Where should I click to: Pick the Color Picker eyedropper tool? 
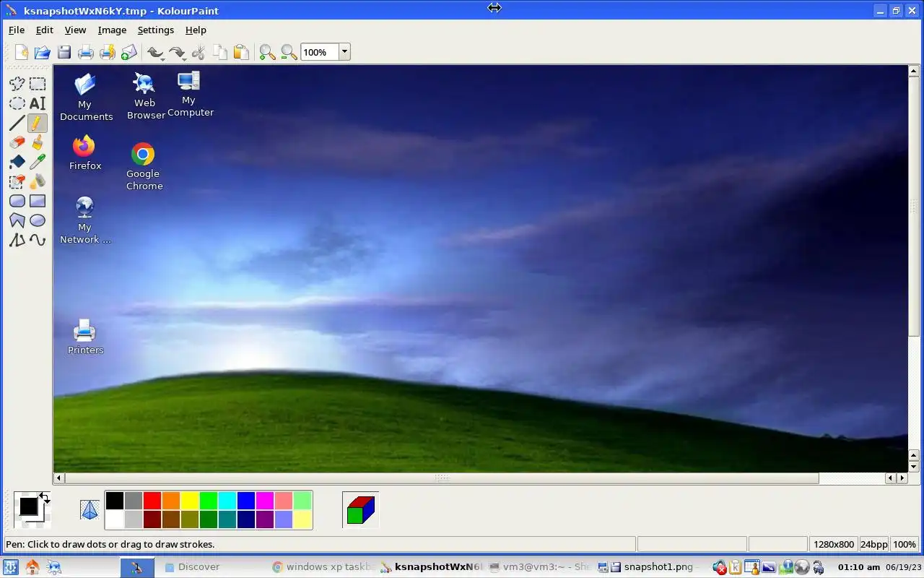tap(38, 162)
